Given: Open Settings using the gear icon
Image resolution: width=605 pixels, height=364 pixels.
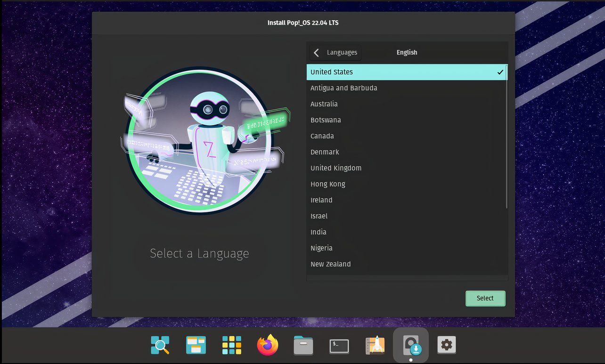Looking at the screenshot, I should pyautogui.click(x=446, y=345).
